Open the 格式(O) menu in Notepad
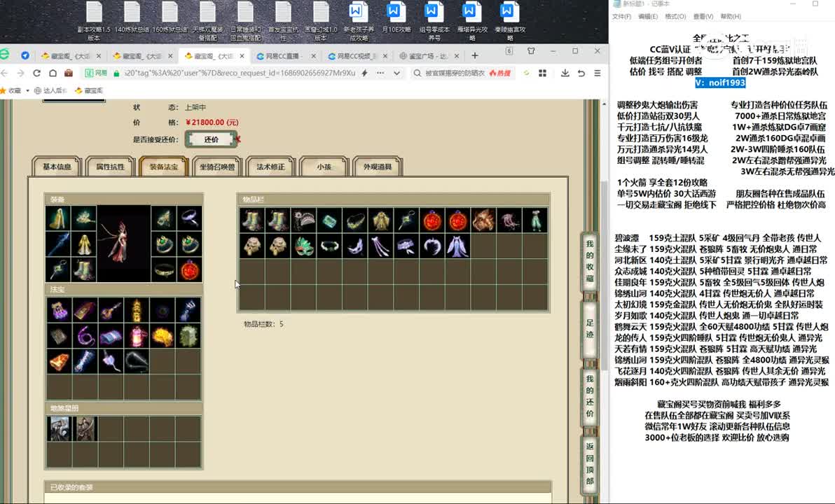Screen dimensions: 835x504 coord(675,17)
